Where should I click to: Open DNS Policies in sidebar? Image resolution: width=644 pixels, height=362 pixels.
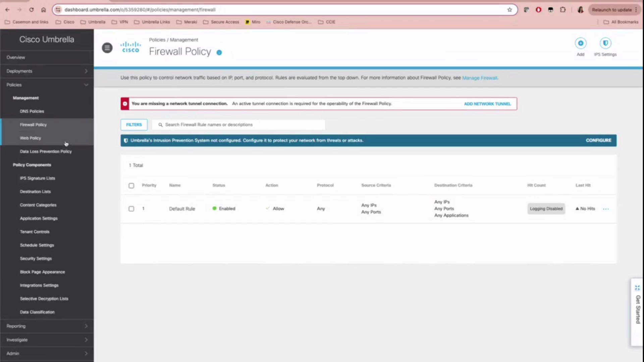click(32, 111)
